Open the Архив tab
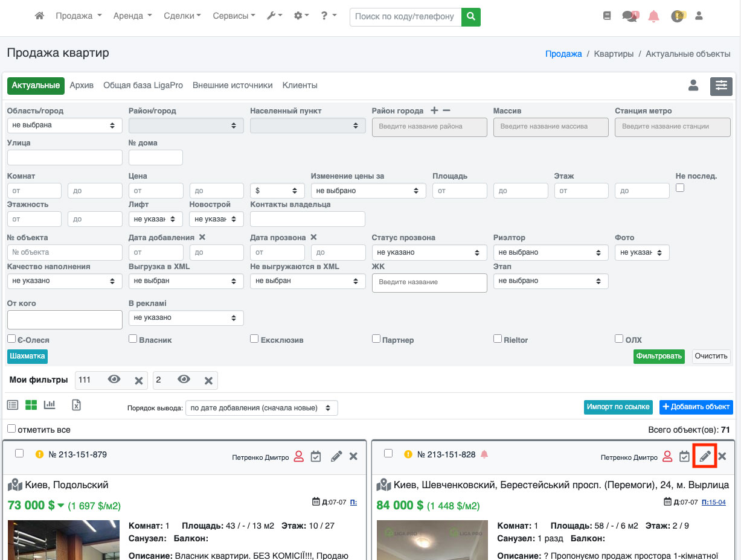Viewport: 741px width, 560px height. (82, 86)
